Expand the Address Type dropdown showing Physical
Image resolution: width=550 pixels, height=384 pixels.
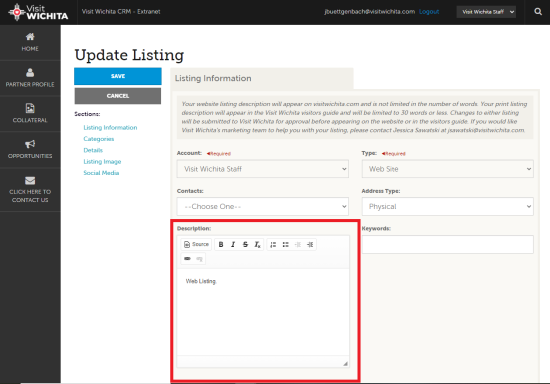pos(448,207)
